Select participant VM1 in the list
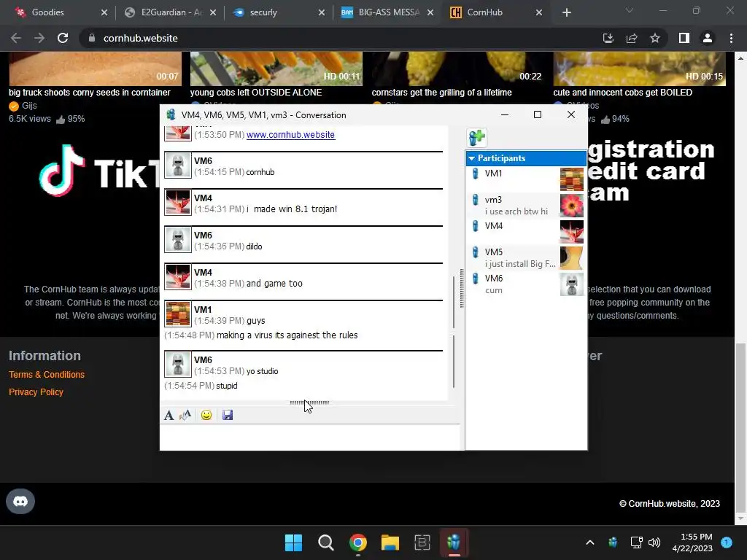Image resolution: width=747 pixels, height=560 pixels. (x=526, y=179)
